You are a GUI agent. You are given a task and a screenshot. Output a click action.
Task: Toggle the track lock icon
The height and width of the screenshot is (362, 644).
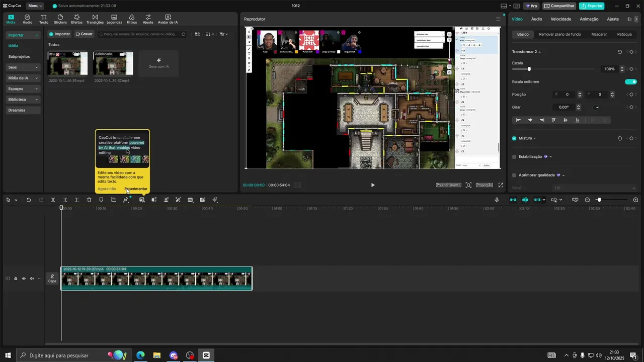click(x=16, y=279)
